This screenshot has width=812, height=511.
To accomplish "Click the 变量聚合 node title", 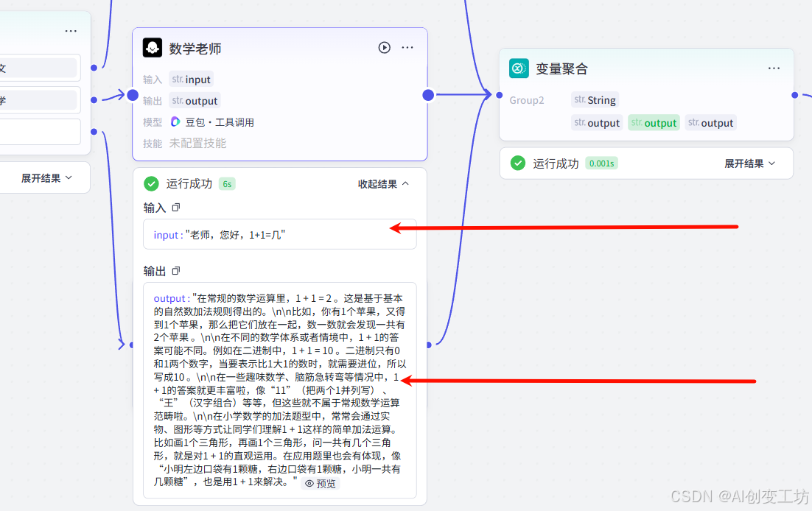I will [x=562, y=69].
